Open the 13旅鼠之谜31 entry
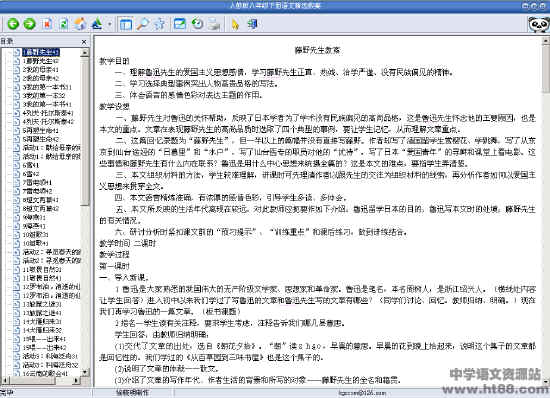Image resolution: width=550 pixels, height=398 pixels. pos(42,304)
